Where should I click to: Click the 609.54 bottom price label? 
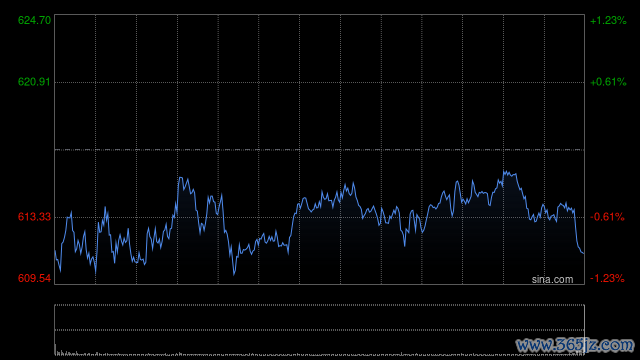click(x=34, y=278)
